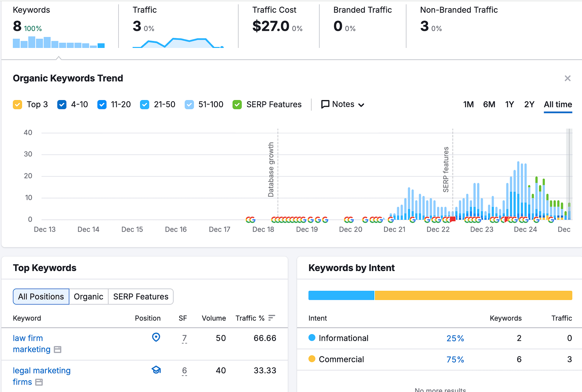Expand the Notes dropdown arrow
This screenshot has width=582, height=392.
click(361, 105)
